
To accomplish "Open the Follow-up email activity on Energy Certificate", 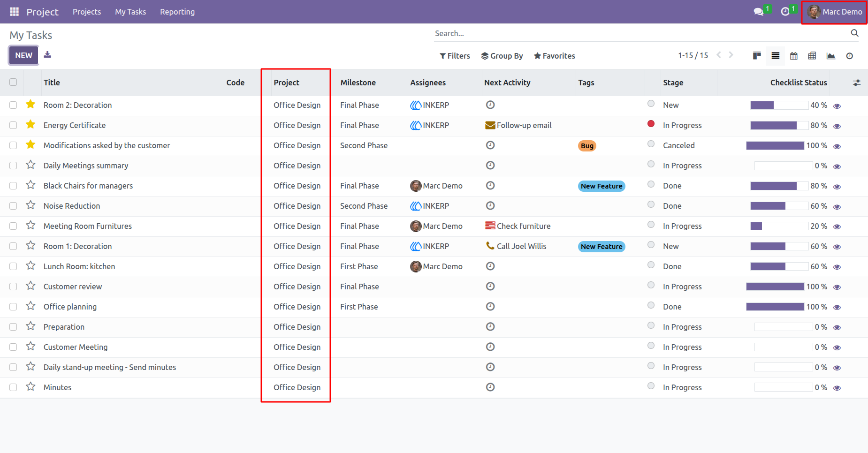I will click(x=518, y=125).
